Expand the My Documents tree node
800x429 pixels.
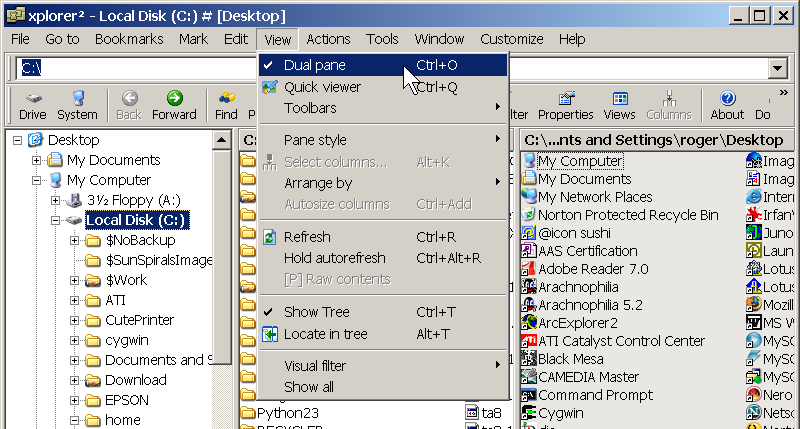(37, 160)
